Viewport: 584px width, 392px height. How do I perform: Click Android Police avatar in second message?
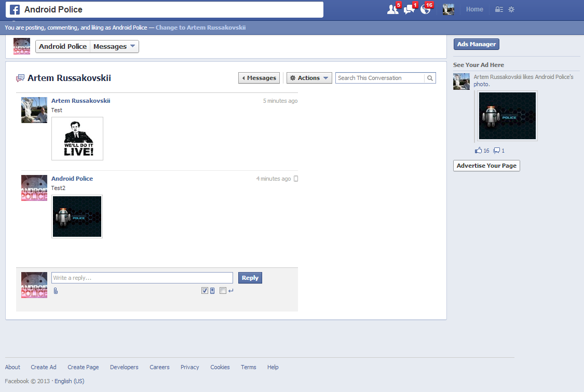pos(34,188)
